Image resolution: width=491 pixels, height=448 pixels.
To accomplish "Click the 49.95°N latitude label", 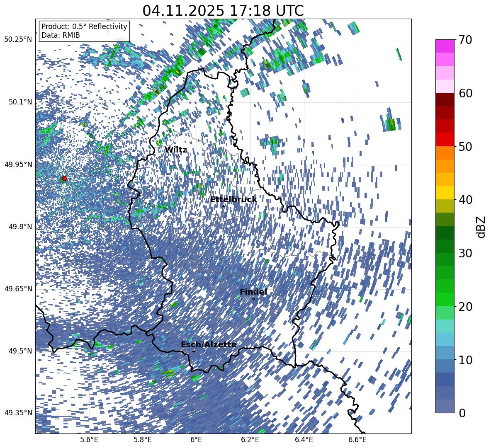I will pos(18,164).
